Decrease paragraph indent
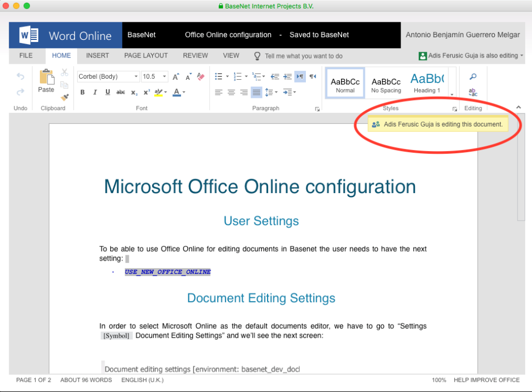532x392 pixels. (x=275, y=77)
